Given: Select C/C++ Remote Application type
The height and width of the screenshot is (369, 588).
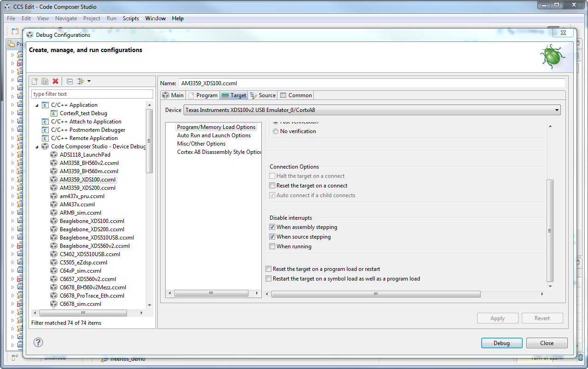Looking at the screenshot, I should pos(85,138).
